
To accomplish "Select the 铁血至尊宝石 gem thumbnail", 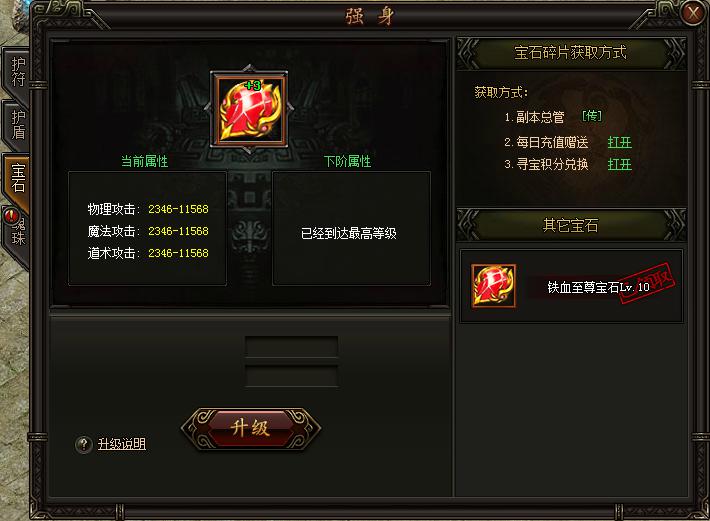I will coord(493,286).
